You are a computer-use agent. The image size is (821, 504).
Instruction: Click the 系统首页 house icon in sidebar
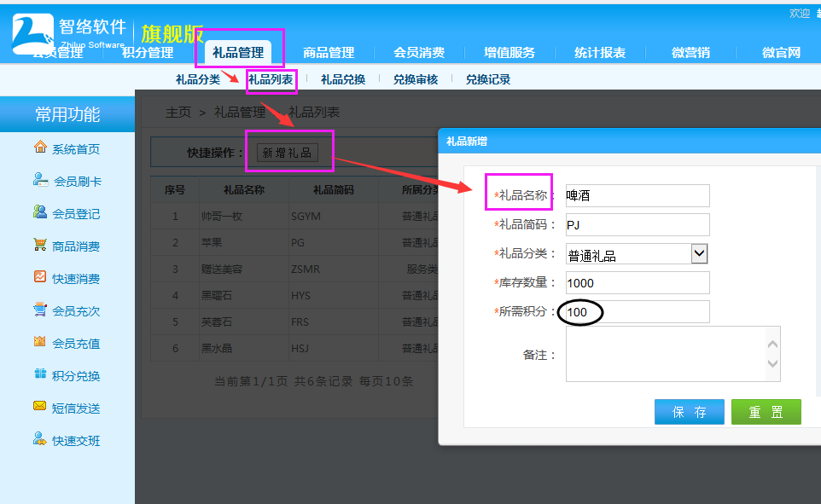tap(40, 148)
